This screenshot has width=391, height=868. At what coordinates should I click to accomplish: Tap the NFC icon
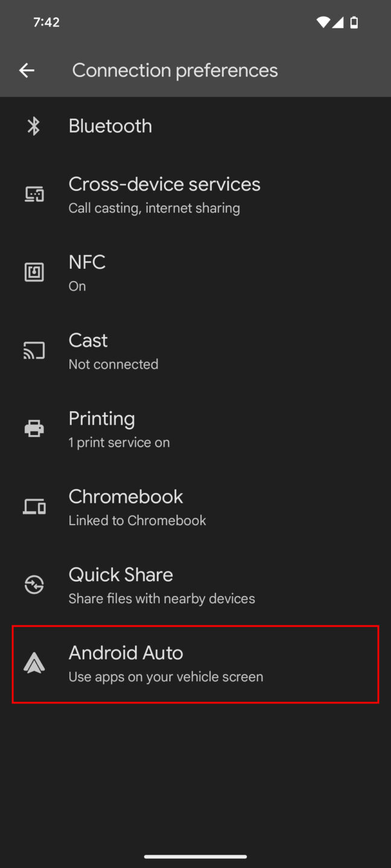[x=34, y=272]
